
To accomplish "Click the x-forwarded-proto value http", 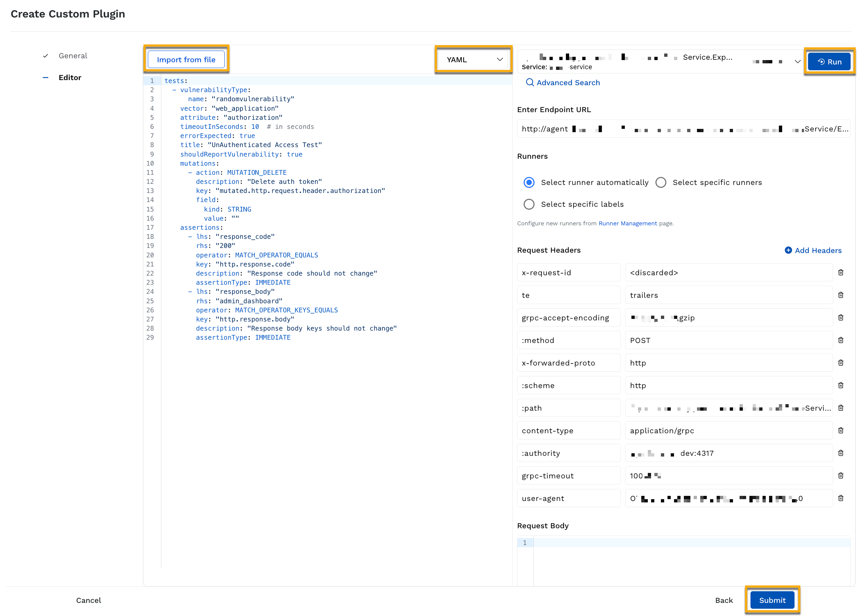I will click(x=729, y=363).
